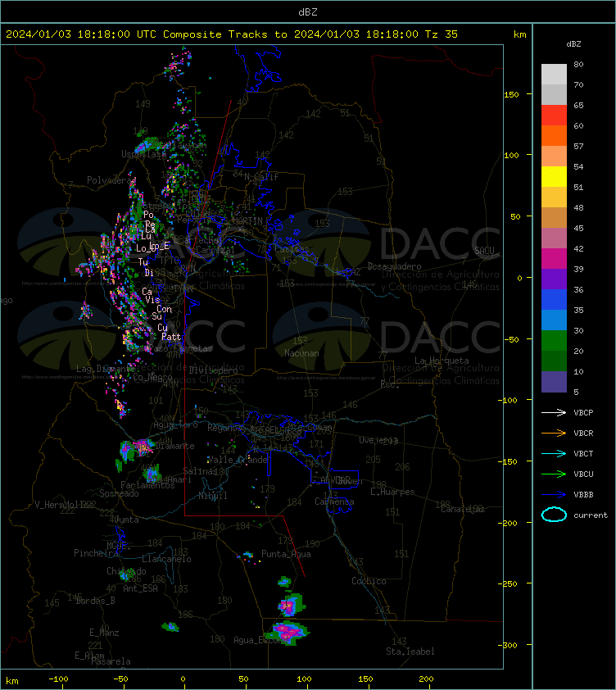Select the mauve 45–42 dBZ swatch
The width and height of the screenshot is (616, 690).
(x=554, y=238)
